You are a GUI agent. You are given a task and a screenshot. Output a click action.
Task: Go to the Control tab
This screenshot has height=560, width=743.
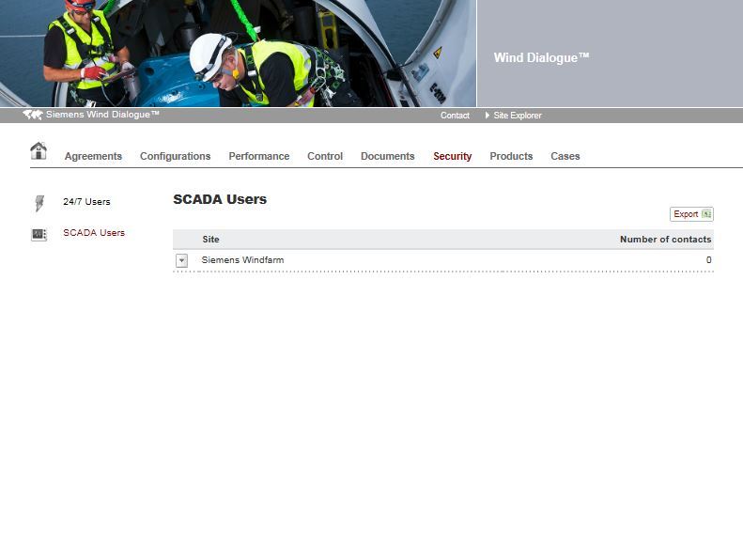pyautogui.click(x=325, y=156)
